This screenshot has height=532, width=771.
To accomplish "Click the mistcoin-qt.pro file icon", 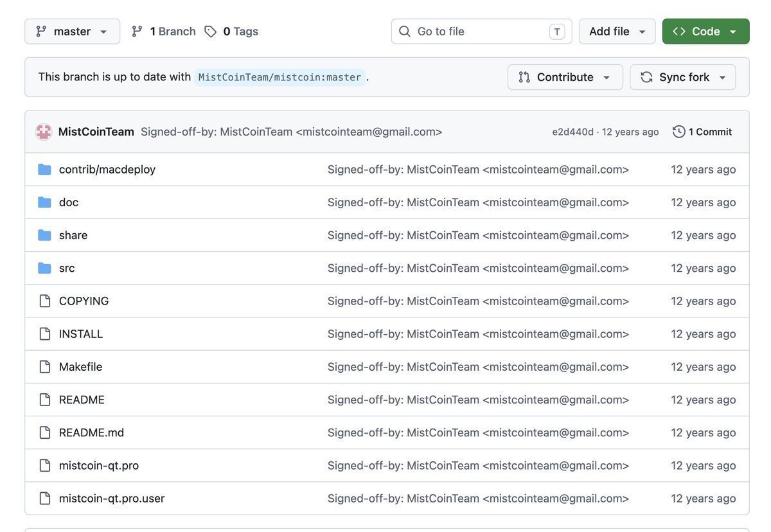I will 44,465.
